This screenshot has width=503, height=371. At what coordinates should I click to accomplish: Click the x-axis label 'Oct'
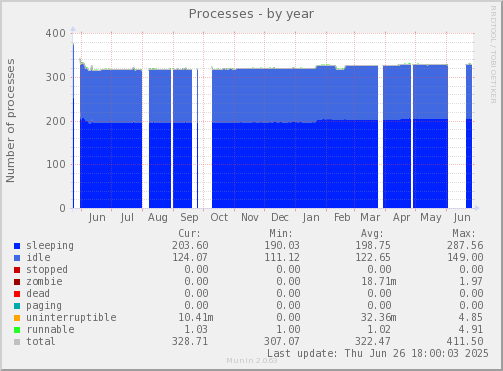tap(219, 218)
